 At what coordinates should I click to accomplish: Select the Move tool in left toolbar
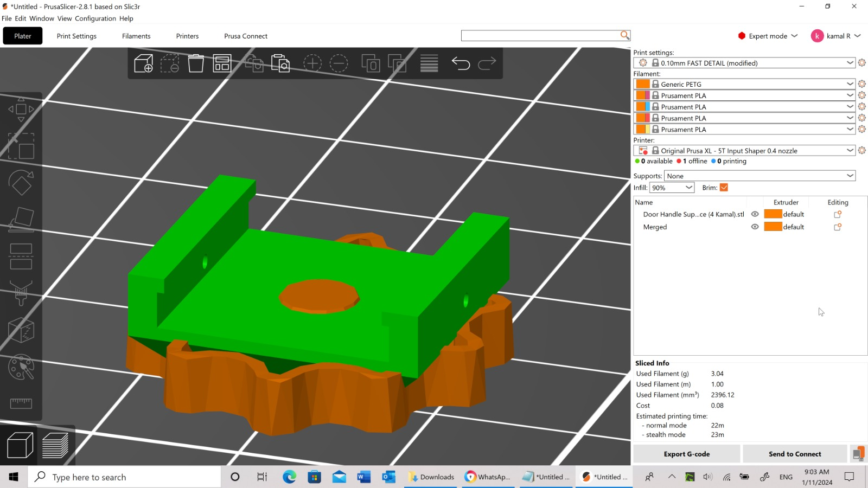click(21, 110)
